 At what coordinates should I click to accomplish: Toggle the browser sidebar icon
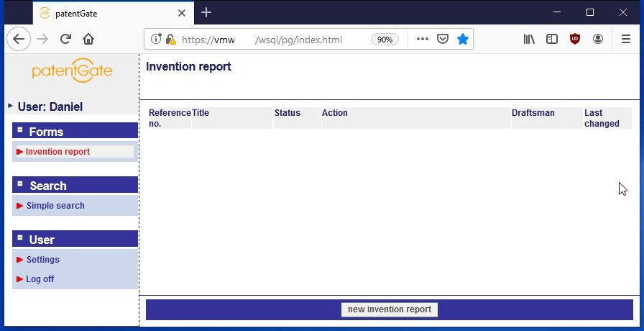coord(551,39)
